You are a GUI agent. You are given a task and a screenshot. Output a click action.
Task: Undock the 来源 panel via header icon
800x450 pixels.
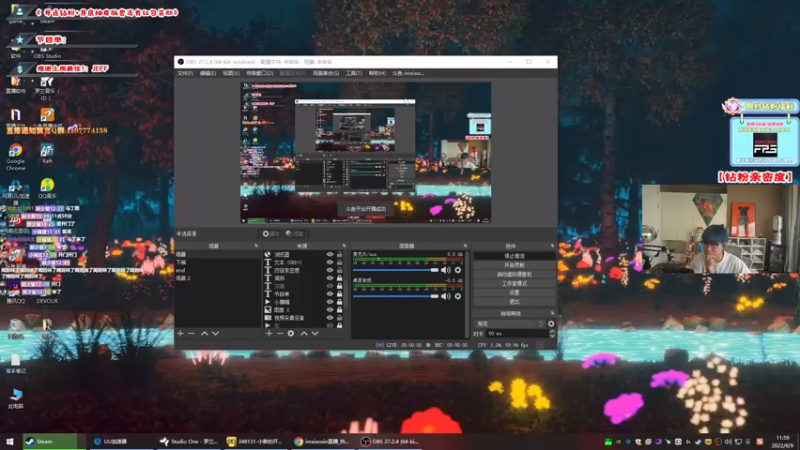(x=344, y=246)
